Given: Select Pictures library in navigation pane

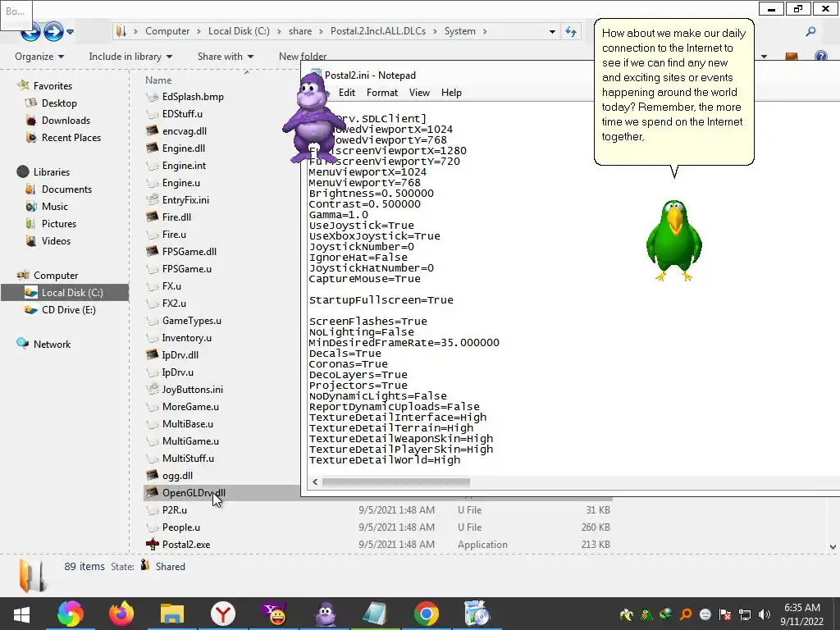Looking at the screenshot, I should (59, 223).
